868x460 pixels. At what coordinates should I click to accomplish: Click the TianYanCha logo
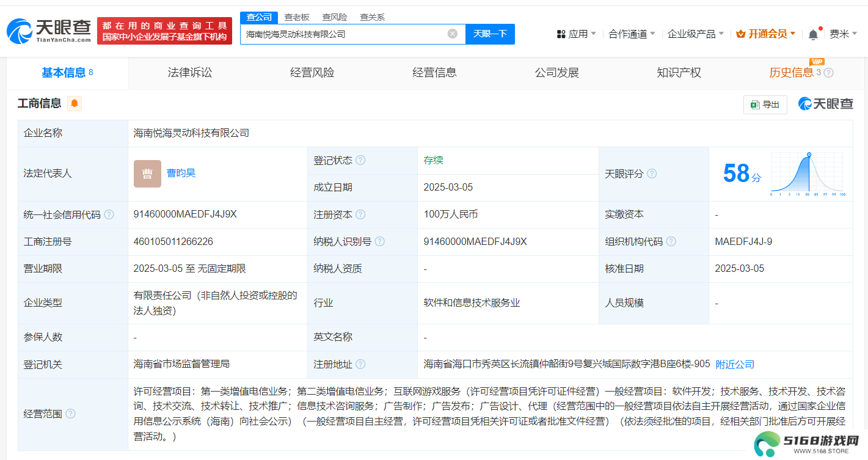point(49,31)
